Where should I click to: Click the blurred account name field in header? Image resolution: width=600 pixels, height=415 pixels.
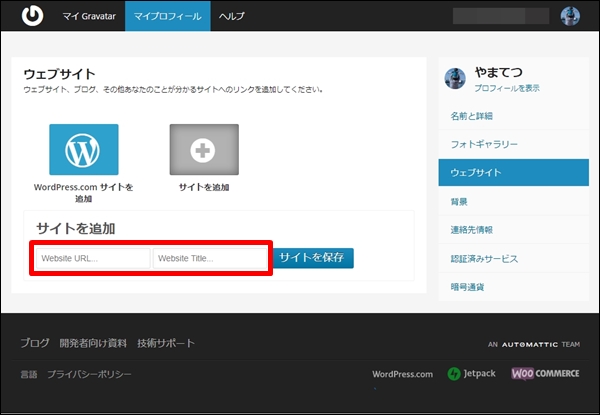pyautogui.click(x=501, y=16)
